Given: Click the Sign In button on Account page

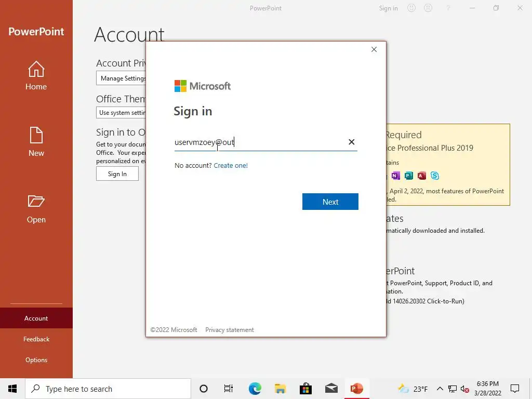Looking at the screenshot, I should point(117,174).
